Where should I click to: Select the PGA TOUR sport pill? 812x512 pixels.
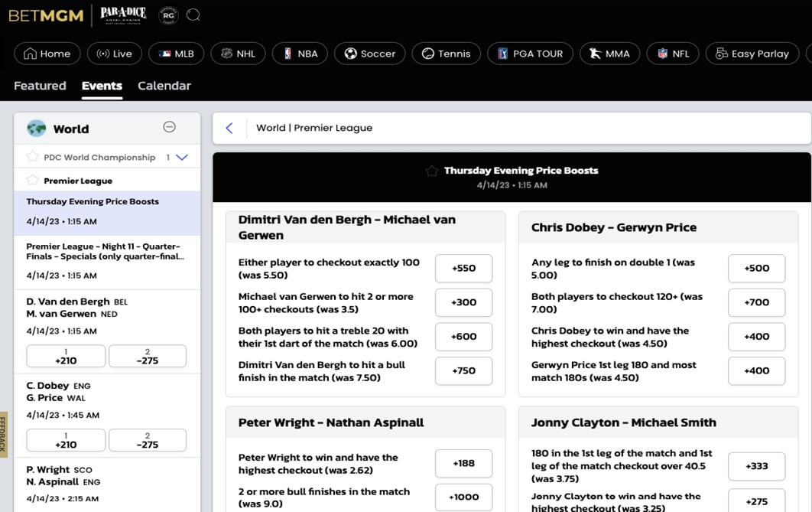531,54
